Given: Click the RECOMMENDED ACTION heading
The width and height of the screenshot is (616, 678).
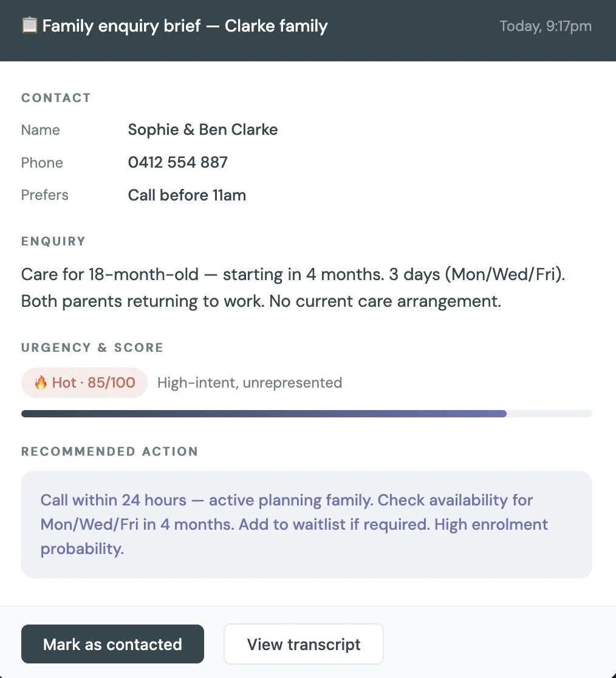Looking at the screenshot, I should click(109, 451).
